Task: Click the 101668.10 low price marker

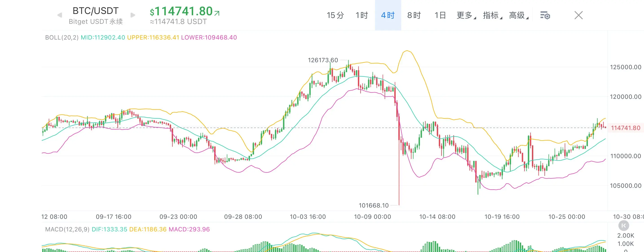Action: point(373,206)
